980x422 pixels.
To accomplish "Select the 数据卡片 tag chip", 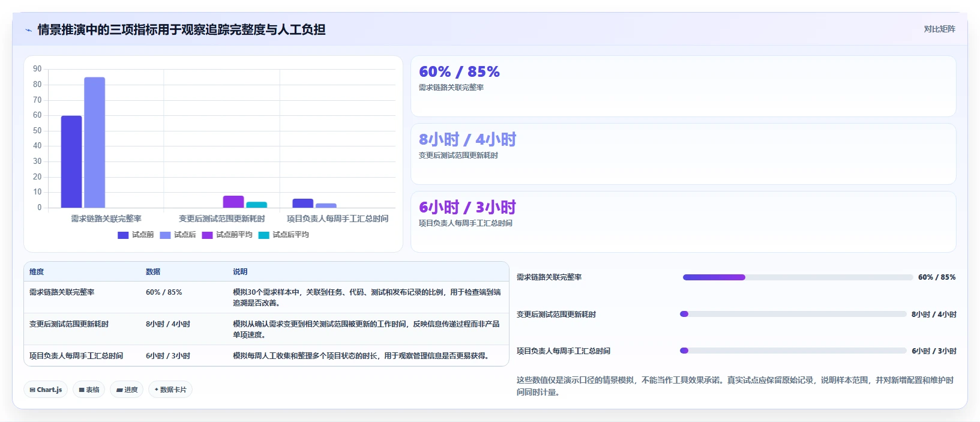I will (x=170, y=390).
